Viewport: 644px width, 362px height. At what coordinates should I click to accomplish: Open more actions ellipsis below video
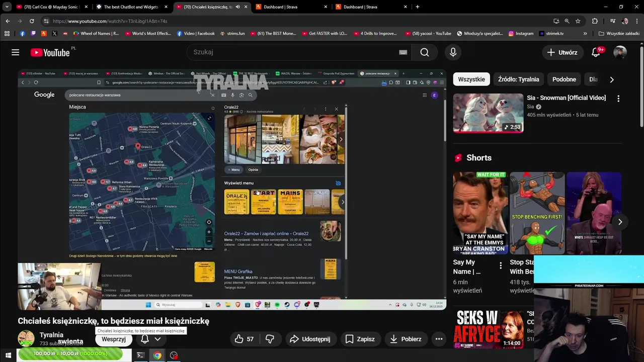coord(439,339)
